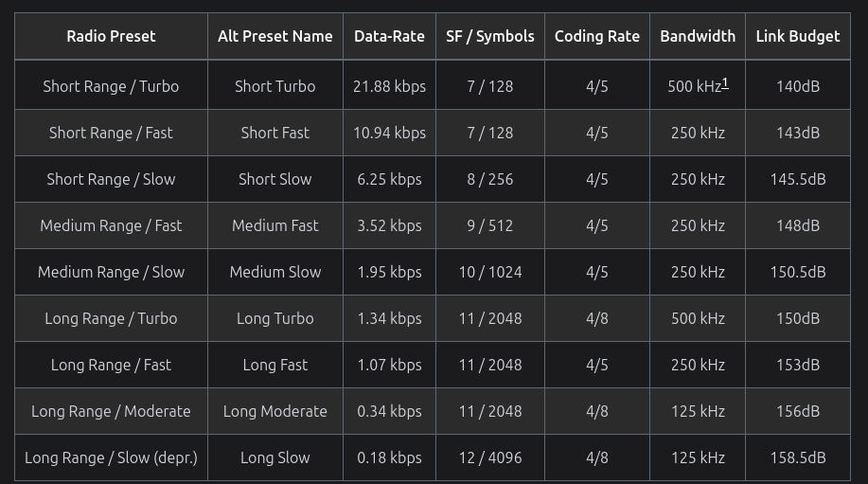Click the Data-Rate column header
The height and width of the screenshot is (484, 868).
tap(389, 37)
